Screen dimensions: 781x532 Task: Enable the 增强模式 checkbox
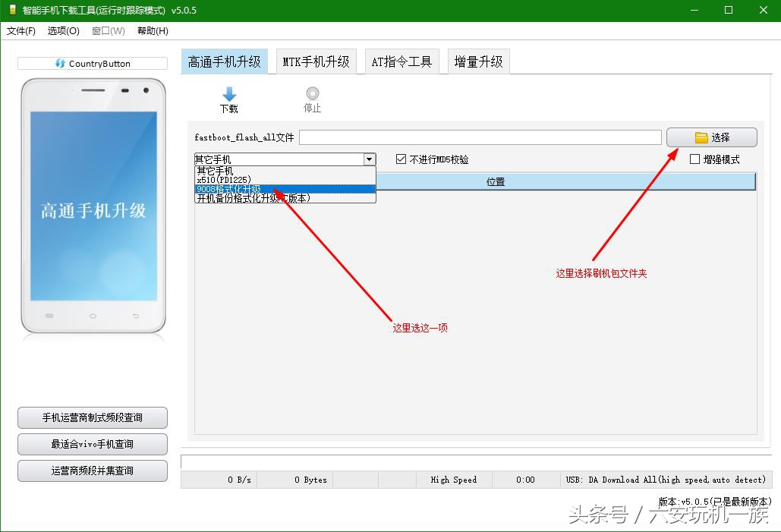694,158
